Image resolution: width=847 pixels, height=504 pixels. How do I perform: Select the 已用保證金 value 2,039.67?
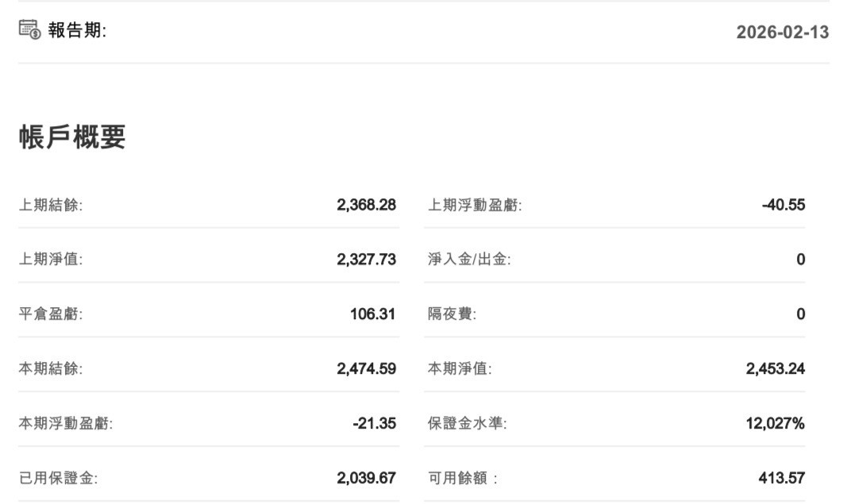point(366,478)
